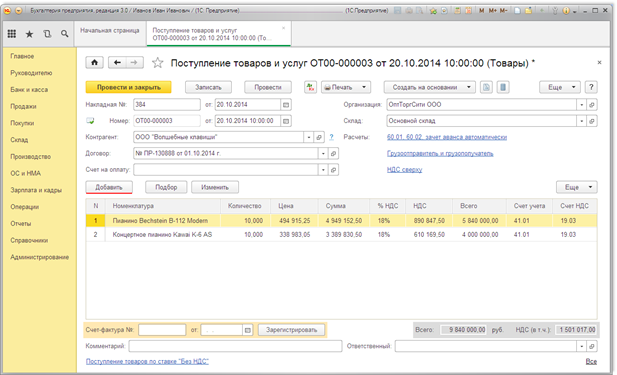Image resolution: width=617 pixels, height=375 pixels.
Task: Open the sections menu grid icon
Action: click(x=12, y=34)
